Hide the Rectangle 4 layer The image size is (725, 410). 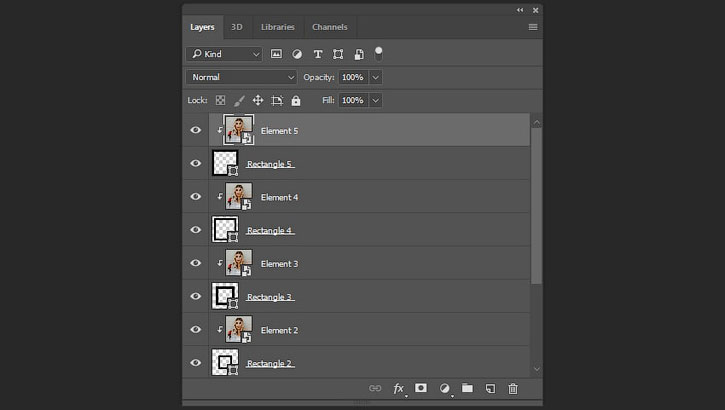(196, 230)
